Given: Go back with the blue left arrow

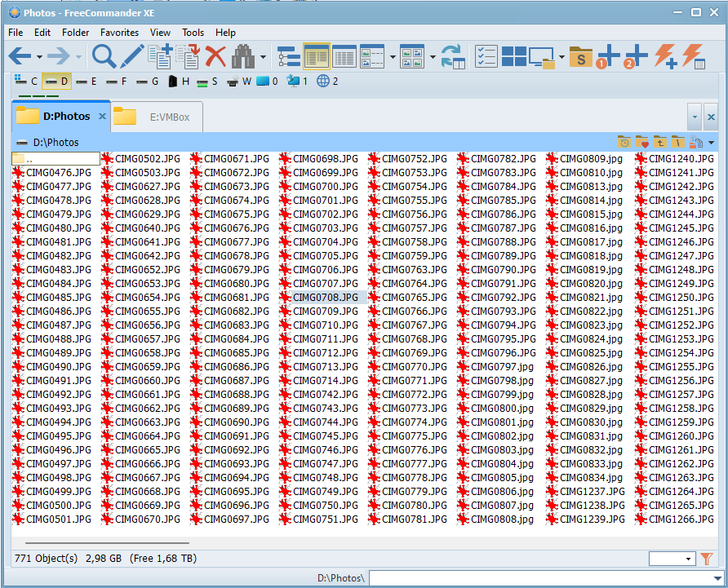Looking at the screenshot, I should click(20, 56).
